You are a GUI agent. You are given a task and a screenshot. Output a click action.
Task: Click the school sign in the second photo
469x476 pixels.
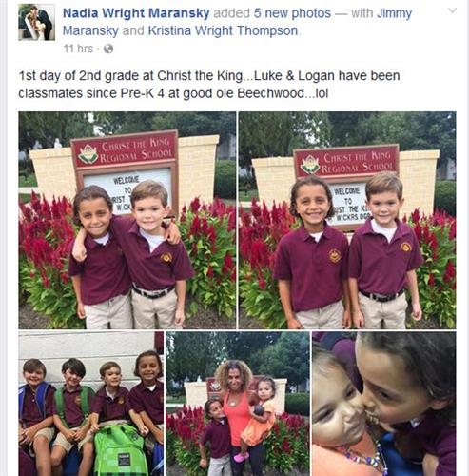click(346, 163)
